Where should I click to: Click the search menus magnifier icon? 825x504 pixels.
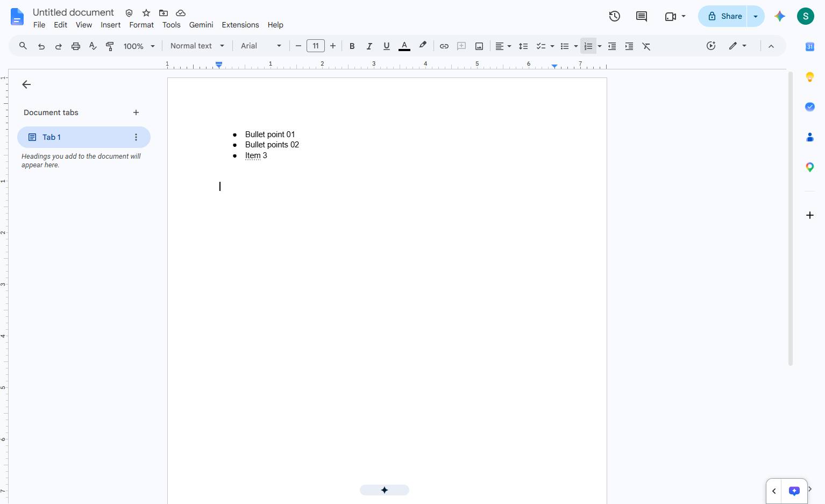[23, 46]
